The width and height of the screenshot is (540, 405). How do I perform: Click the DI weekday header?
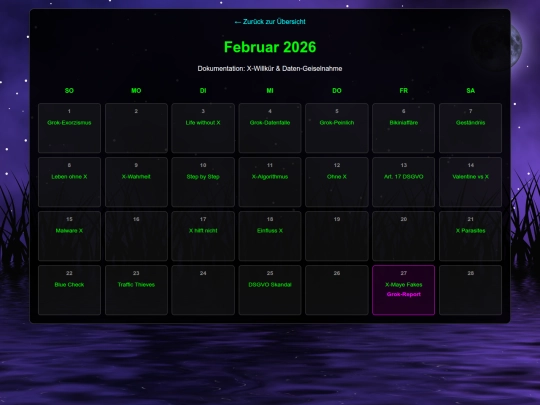point(203,91)
